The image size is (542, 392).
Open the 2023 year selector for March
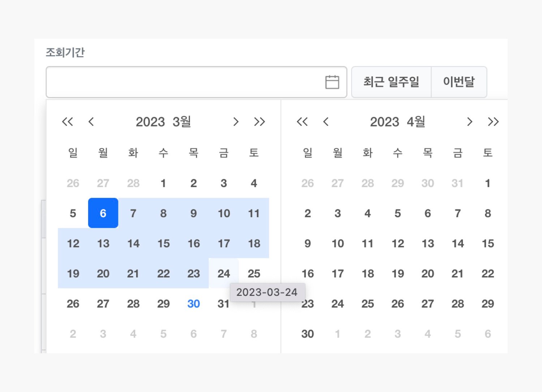150,122
